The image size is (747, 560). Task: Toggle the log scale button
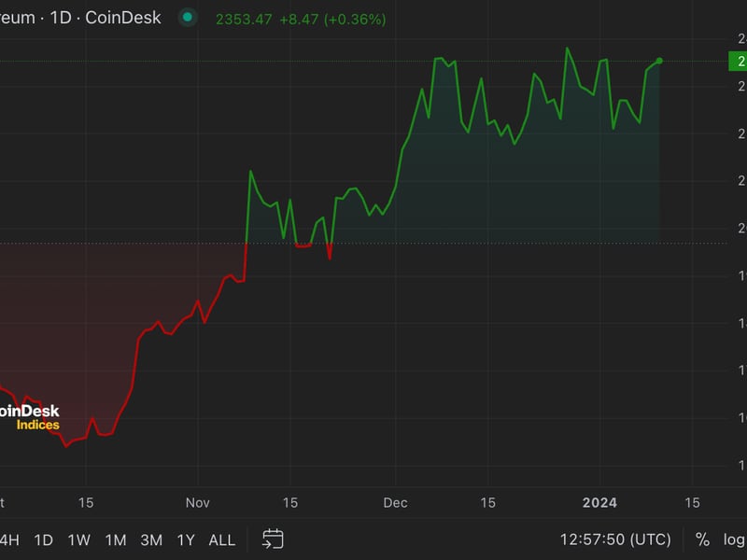click(734, 539)
